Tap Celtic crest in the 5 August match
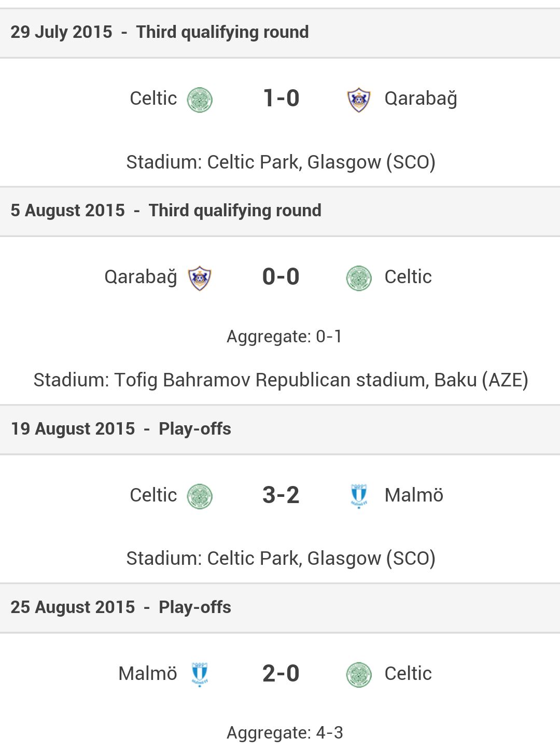Viewport: 560px width, 751px height. click(x=359, y=278)
